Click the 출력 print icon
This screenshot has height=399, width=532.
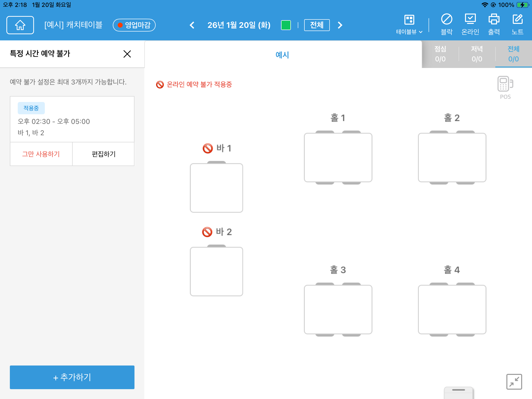(494, 24)
